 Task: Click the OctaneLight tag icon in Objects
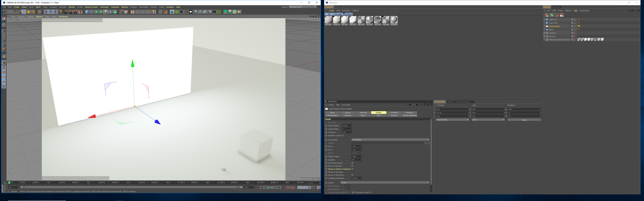pos(579,26)
